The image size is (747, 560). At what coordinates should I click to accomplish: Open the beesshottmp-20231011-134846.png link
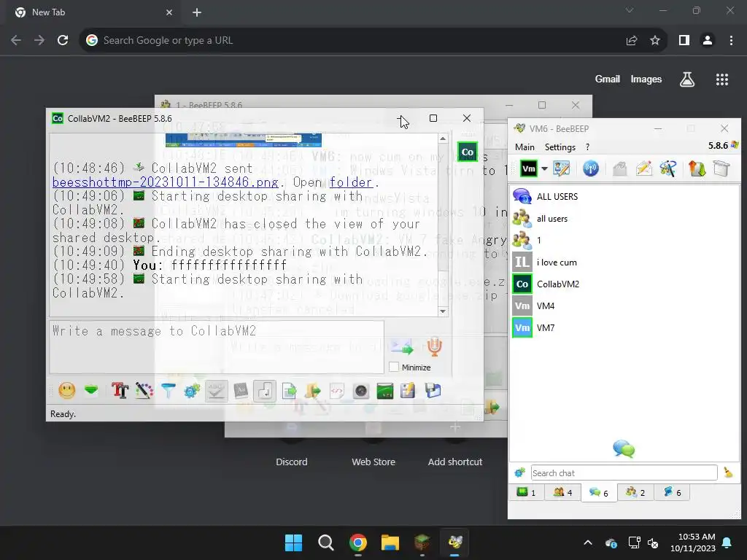pyautogui.click(x=166, y=182)
